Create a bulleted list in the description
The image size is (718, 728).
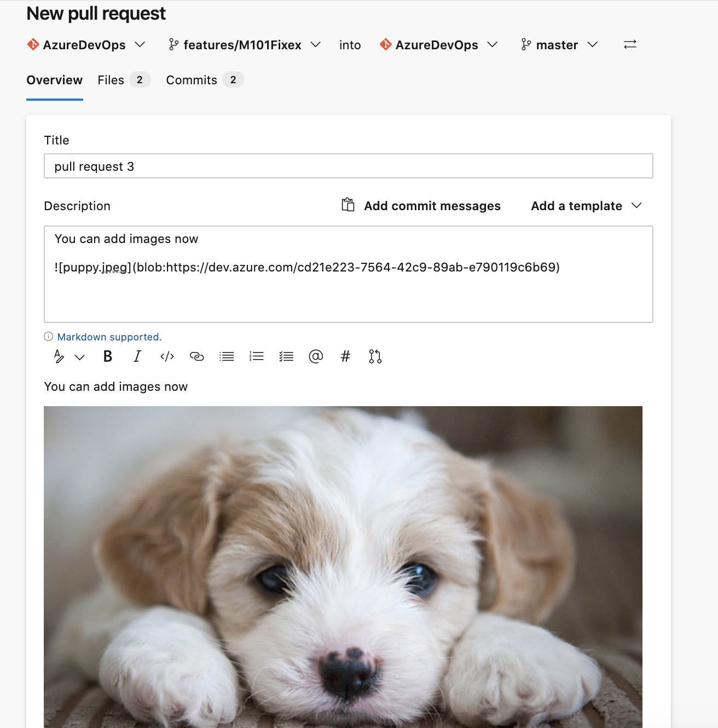click(x=226, y=356)
